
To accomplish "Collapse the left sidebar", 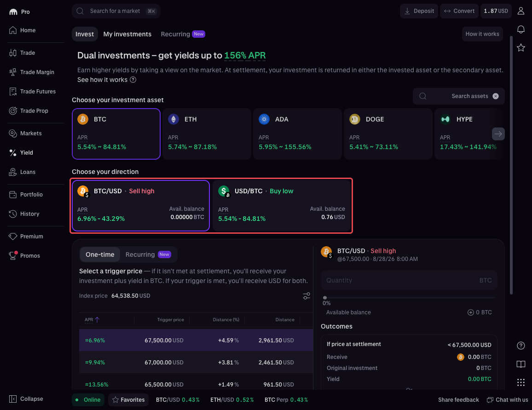I will pos(26,399).
